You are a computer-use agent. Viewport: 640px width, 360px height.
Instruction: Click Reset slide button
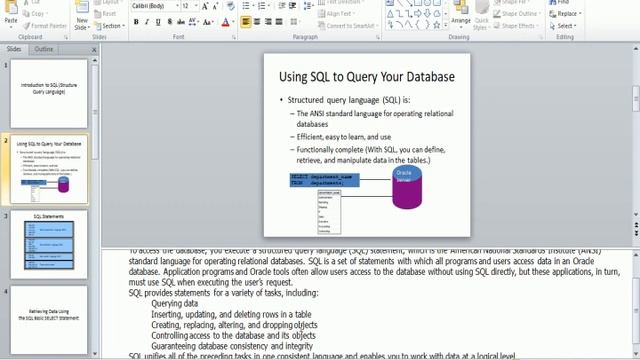click(105, 13)
